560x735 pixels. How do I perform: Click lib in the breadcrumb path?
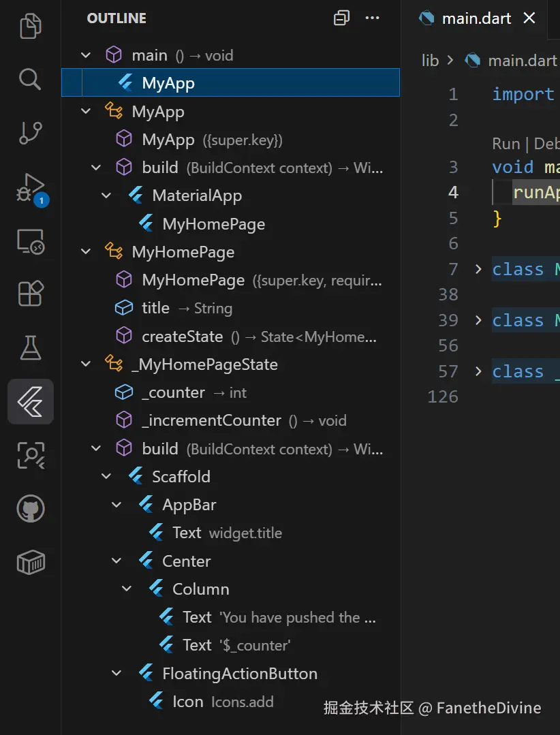(430, 61)
